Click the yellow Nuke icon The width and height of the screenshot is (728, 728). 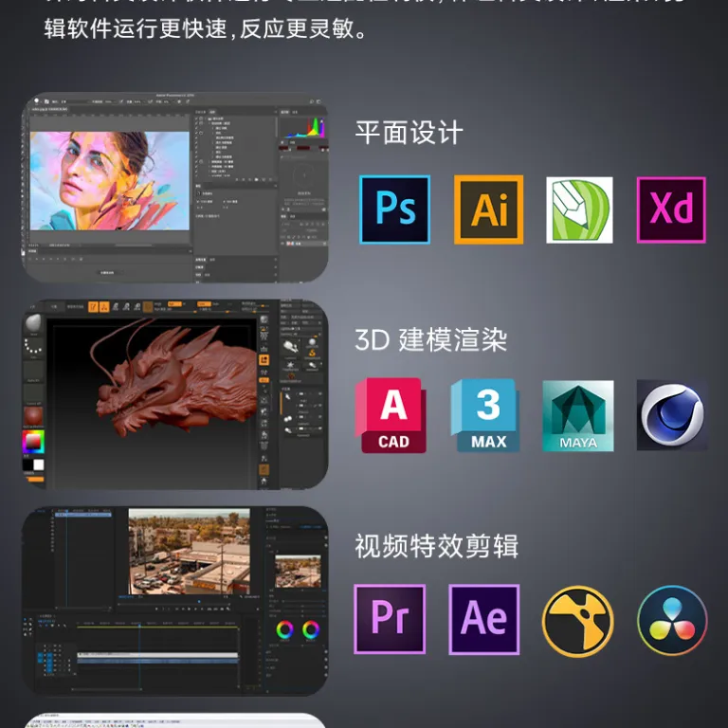(578, 621)
